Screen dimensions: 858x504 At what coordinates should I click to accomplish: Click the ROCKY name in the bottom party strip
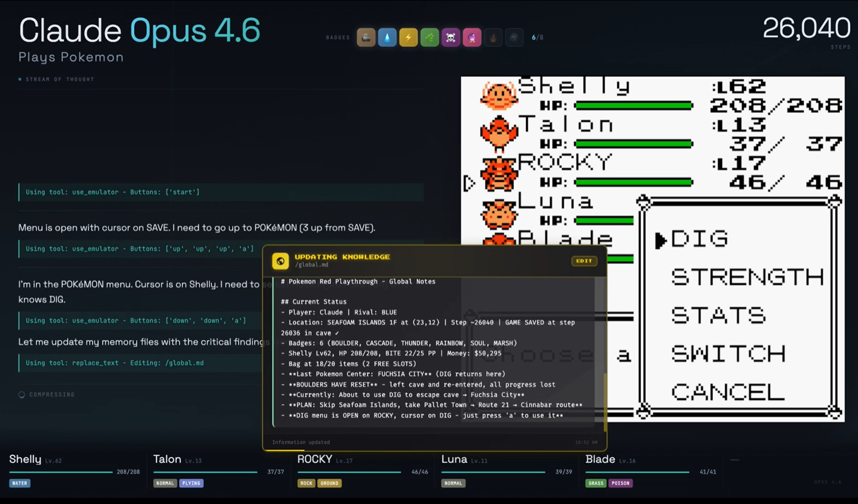(315, 459)
